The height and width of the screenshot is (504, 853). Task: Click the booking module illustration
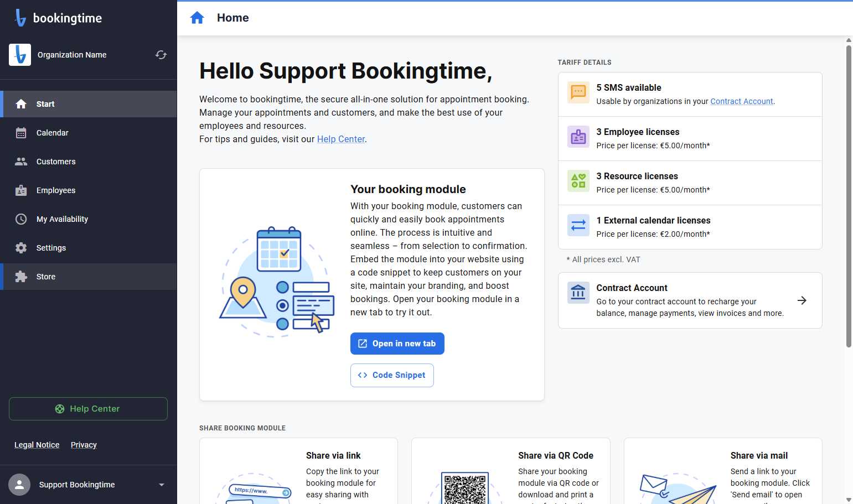tap(277, 282)
